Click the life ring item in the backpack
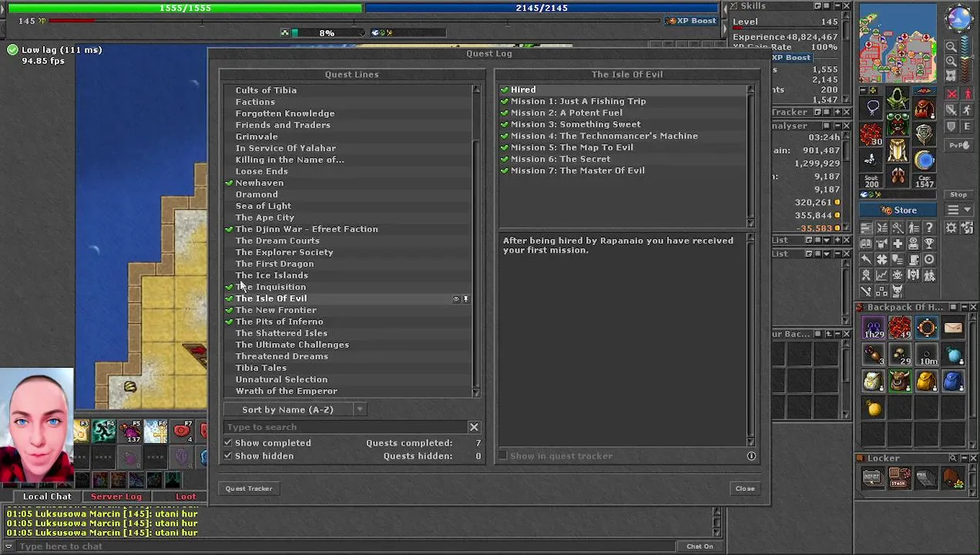The image size is (980, 555). tap(926, 328)
